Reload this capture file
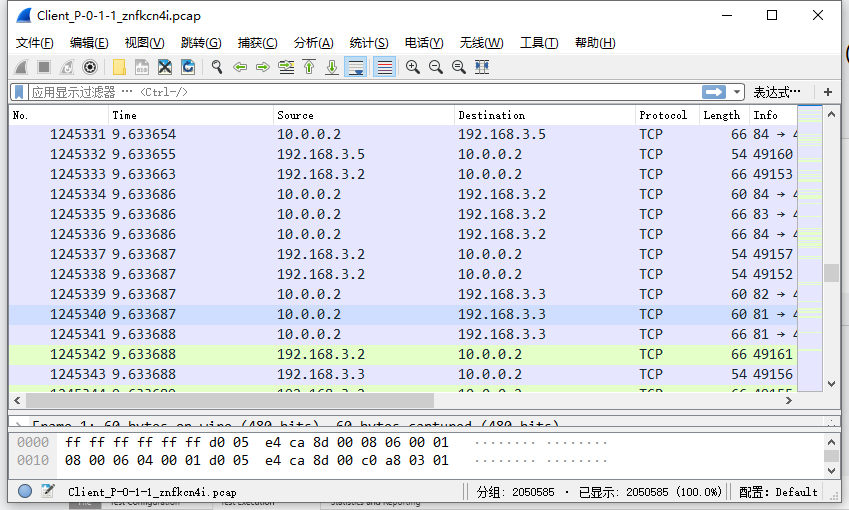The image size is (849, 510). [x=188, y=67]
